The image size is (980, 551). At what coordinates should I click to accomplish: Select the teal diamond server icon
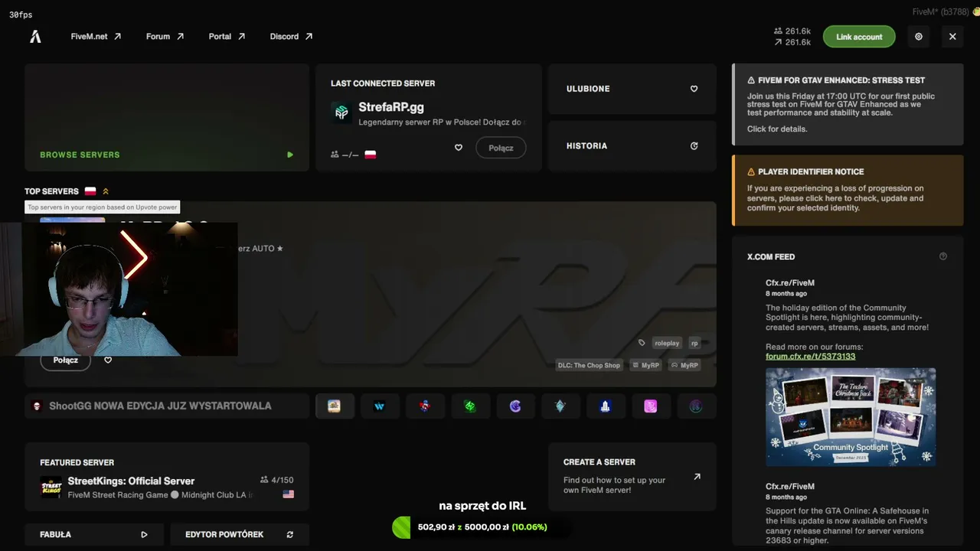pos(560,406)
